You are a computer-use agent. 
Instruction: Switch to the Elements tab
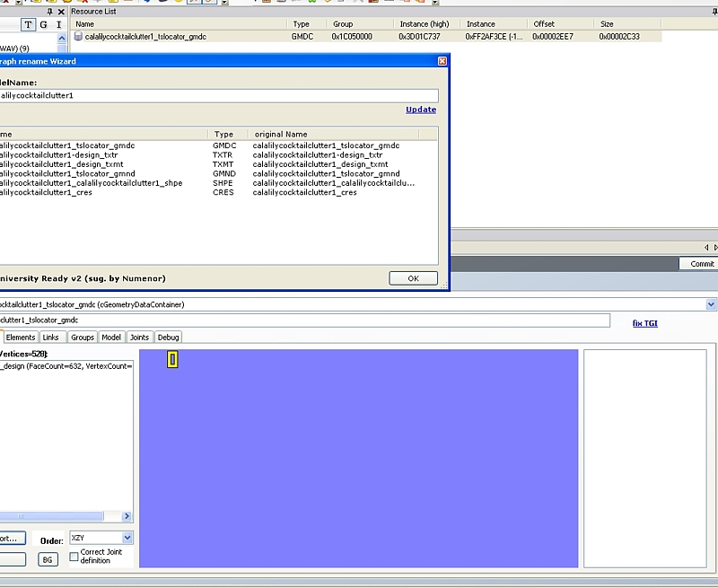[21, 338]
